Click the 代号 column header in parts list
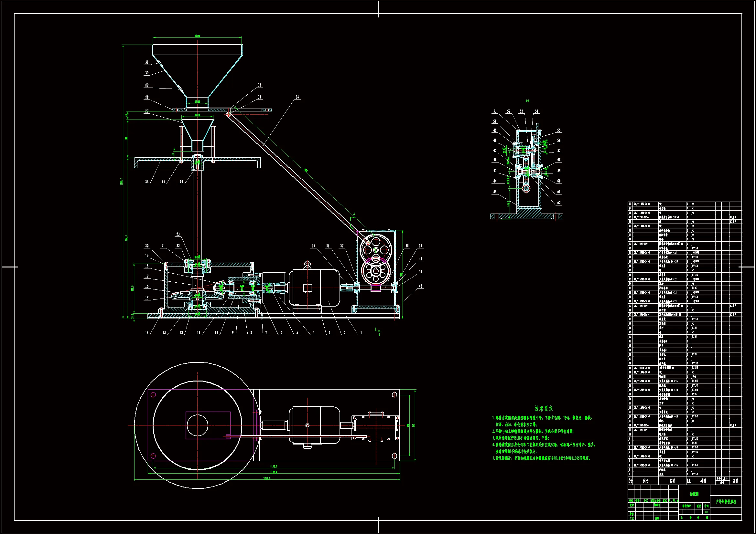The image size is (756, 534). click(x=645, y=481)
